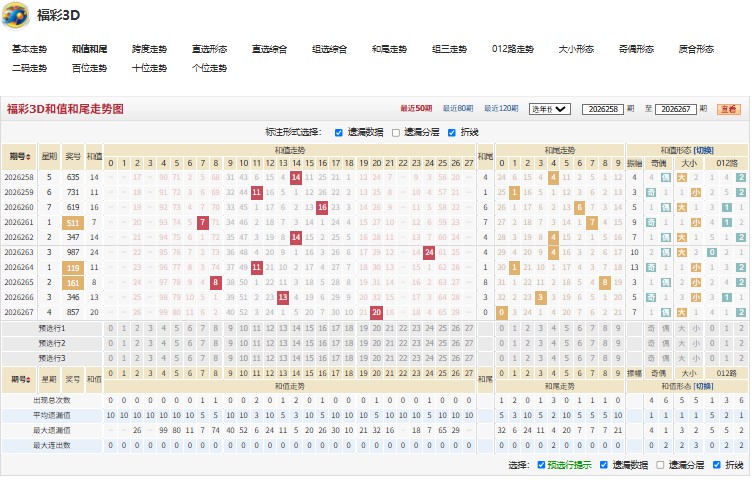Image resolution: width=752 pixels, height=480 pixels.
Task: Open 跨度走势 menu item
Action: (x=150, y=49)
